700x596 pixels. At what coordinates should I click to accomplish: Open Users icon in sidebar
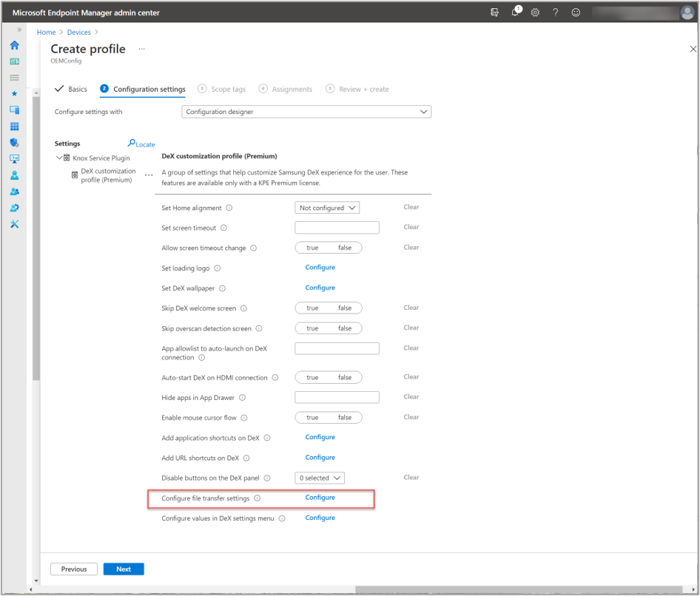14,175
